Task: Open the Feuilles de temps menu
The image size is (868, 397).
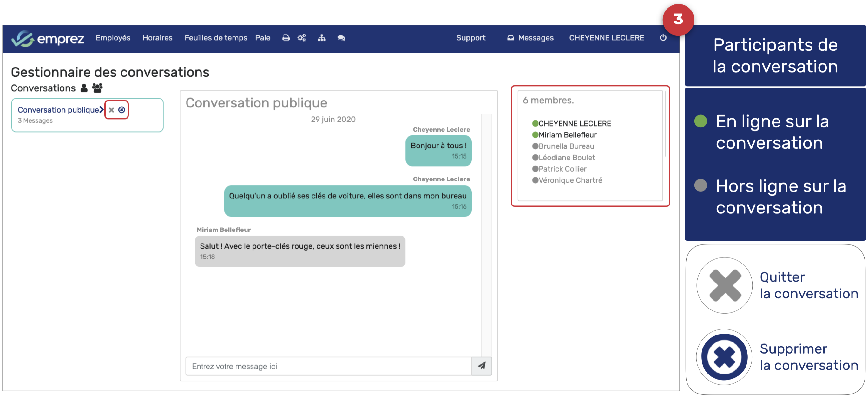Action: coord(216,38)
